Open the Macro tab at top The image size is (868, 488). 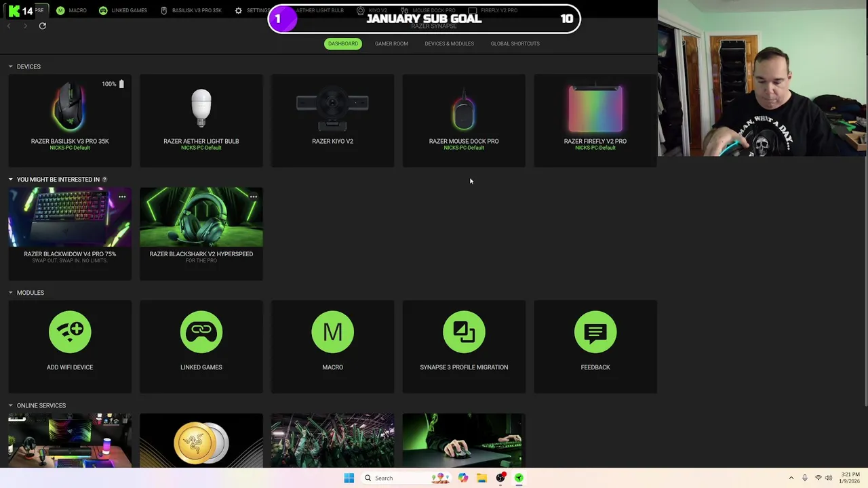(x=72, y=11)
